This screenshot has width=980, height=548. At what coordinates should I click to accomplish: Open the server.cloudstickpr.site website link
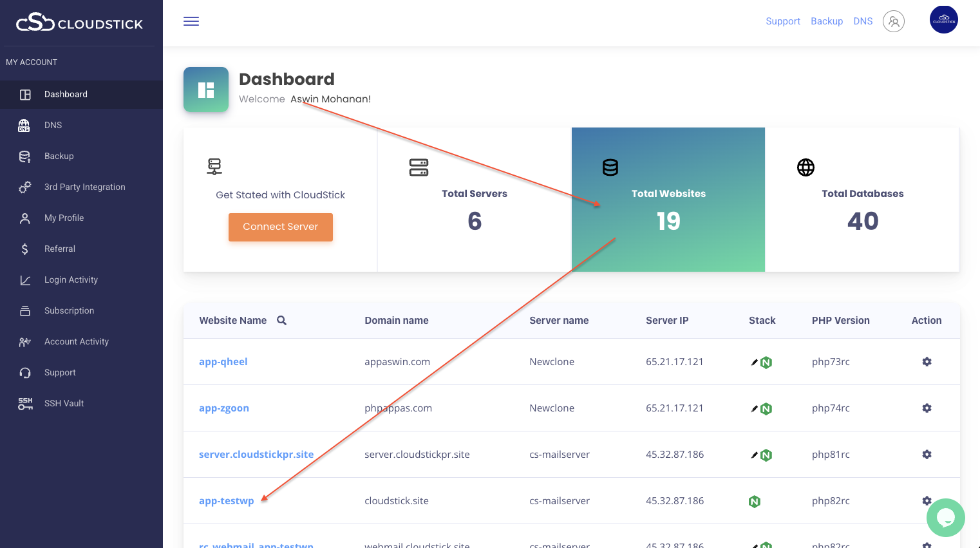coord(256,454)
